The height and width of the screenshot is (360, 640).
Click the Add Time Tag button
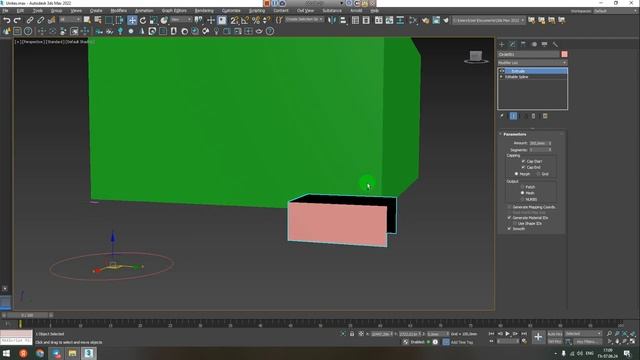462,342
